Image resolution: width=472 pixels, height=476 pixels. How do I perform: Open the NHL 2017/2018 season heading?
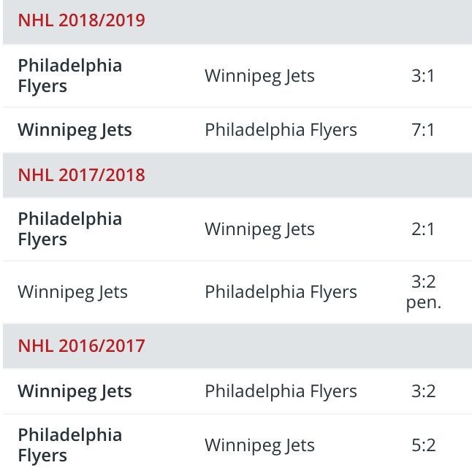(82, 175)
